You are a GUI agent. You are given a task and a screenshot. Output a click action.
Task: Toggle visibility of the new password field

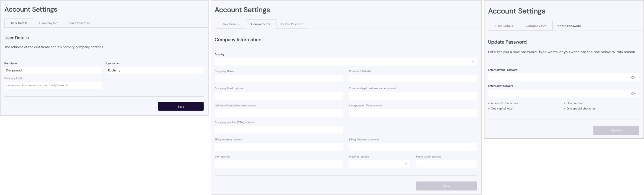pyautogui.click(x=632, y=93)
